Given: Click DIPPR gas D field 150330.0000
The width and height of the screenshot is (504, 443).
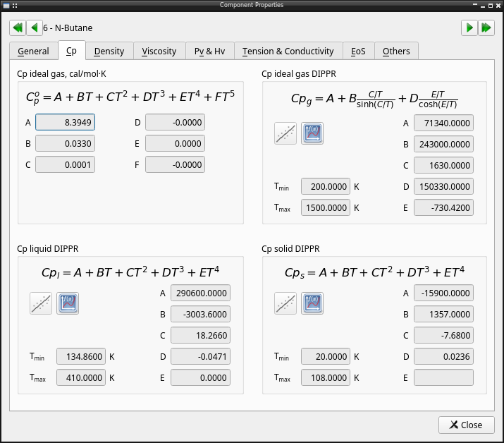Looking at the screenshot, I should pos(443,187).
